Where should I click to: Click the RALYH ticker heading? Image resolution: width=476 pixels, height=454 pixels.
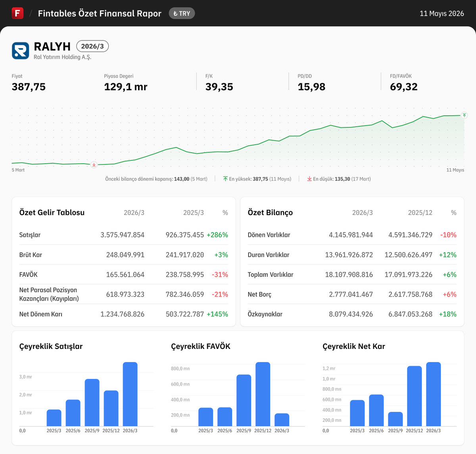[52, 46]
